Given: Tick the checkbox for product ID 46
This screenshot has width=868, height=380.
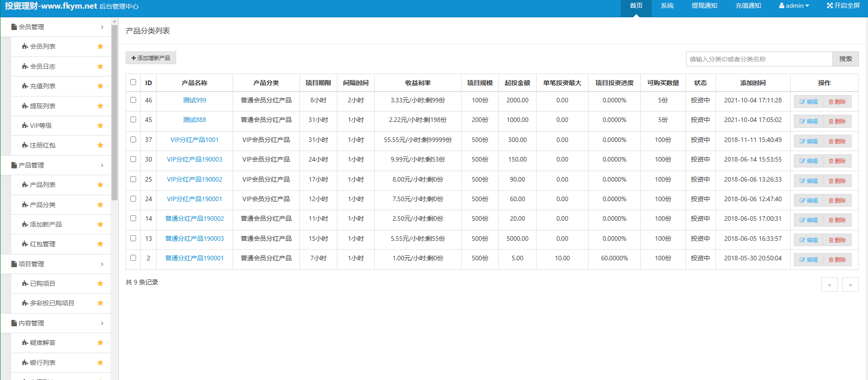Looking at the screenshot, I should 133,100.
